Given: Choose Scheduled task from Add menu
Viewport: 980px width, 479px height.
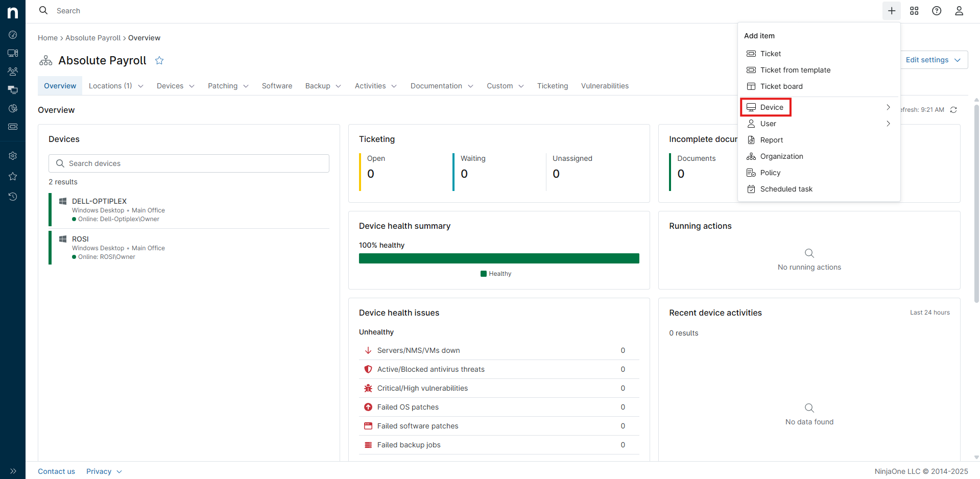Looking at the screenshot, I should [x=786, y=189].
